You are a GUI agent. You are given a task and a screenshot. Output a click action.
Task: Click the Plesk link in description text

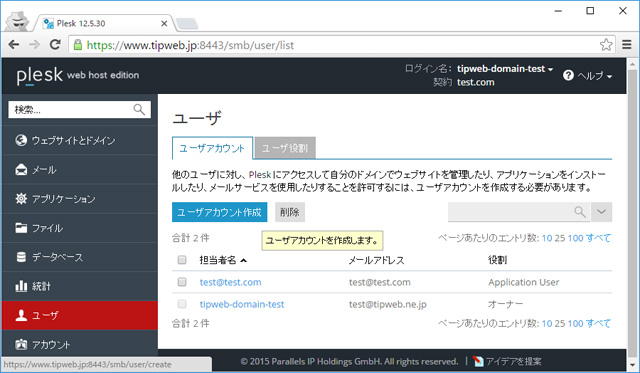pyautogui.click(x=260, y=175)
